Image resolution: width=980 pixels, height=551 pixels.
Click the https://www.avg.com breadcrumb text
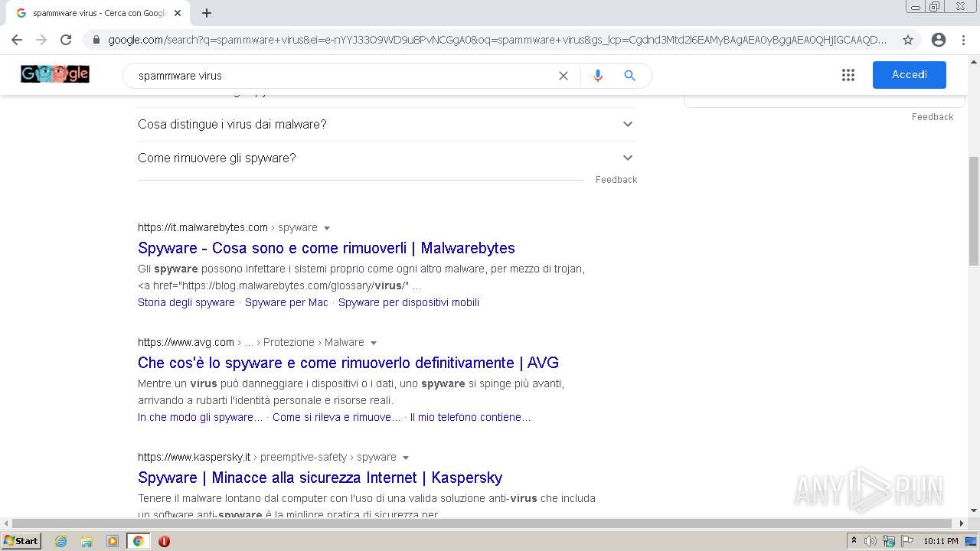pos(186,342)
